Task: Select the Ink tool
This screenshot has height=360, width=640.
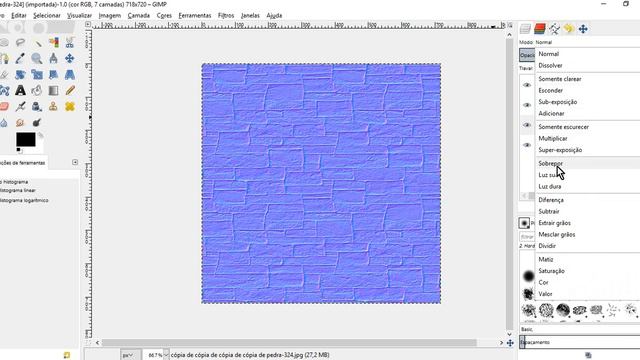Action: click(x=37, y=107)
